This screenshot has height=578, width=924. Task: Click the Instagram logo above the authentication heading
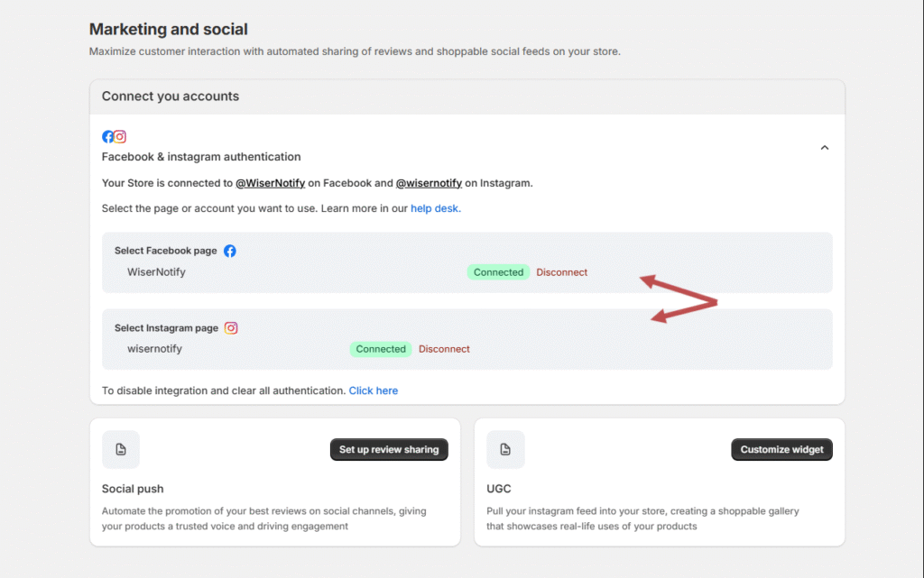(120, 137)
